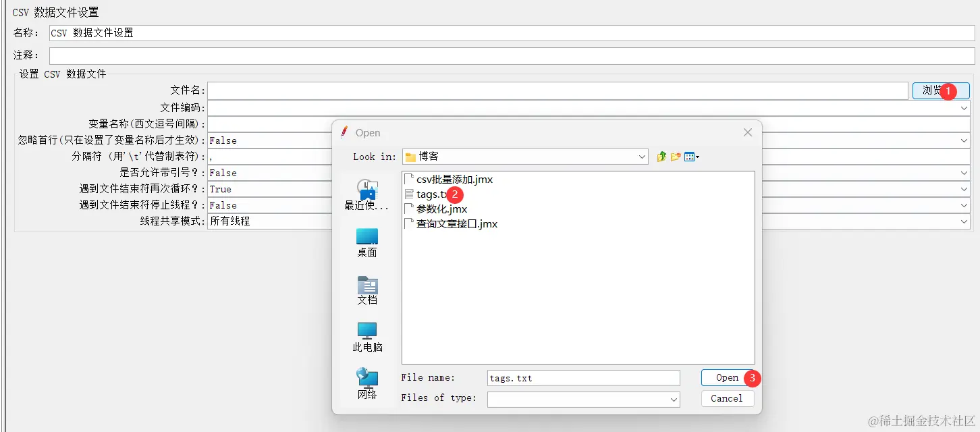Select the file 参数化.jmx
Viewport: 980px width, 432px height.
(436, 209)
